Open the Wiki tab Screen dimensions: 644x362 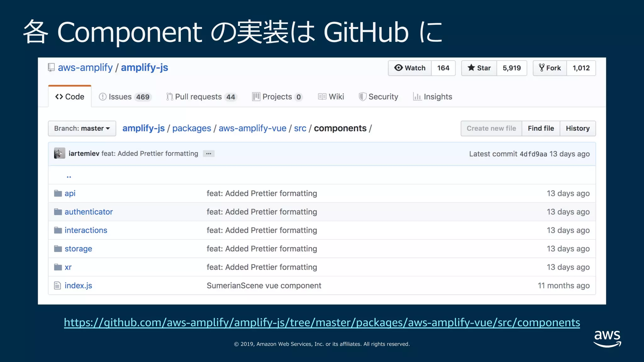pos(331,97)
